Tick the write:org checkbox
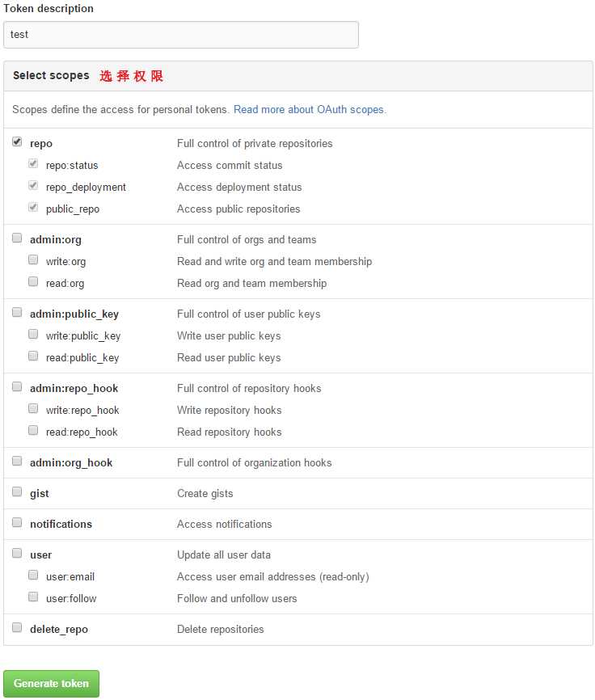Screen dimensions: 595x700 pos(33,259)
